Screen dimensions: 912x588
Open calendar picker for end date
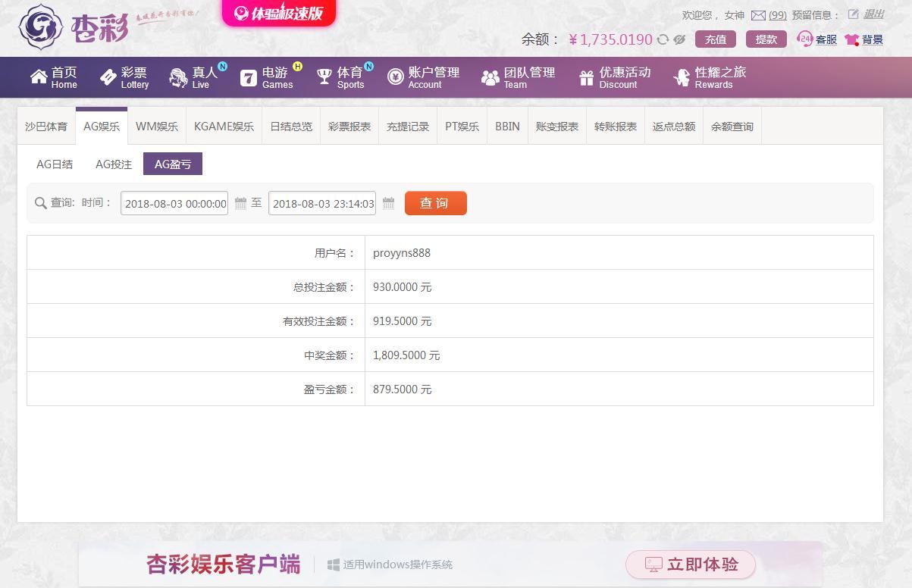388,203
